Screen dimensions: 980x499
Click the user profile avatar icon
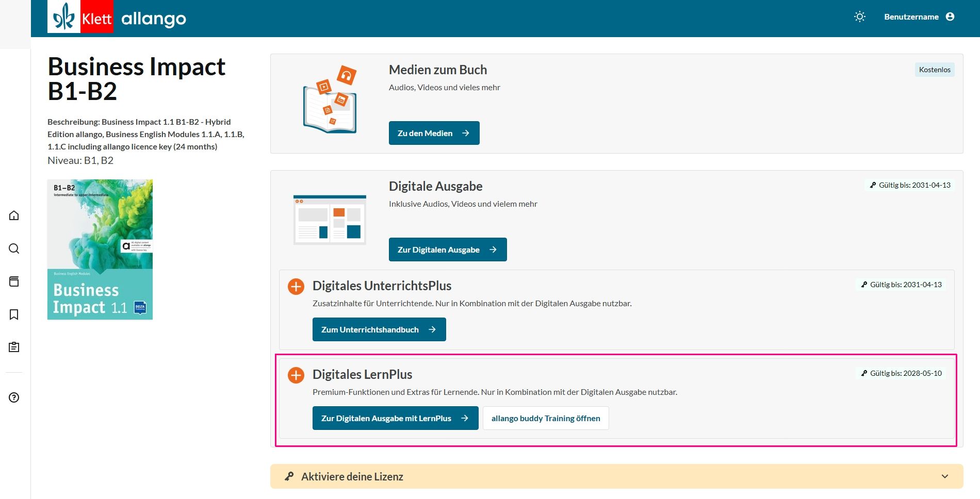950,16
